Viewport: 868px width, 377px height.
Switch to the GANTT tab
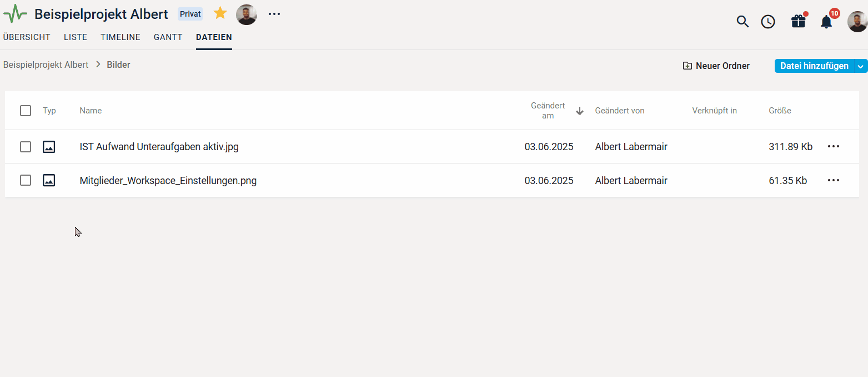click(168, 37)
